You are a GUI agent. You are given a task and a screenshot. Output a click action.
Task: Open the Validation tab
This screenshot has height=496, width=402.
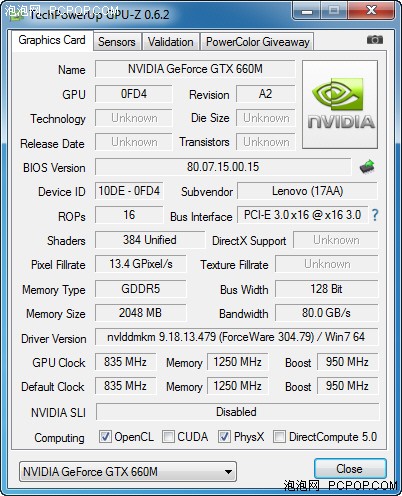[x=171, y=42]
